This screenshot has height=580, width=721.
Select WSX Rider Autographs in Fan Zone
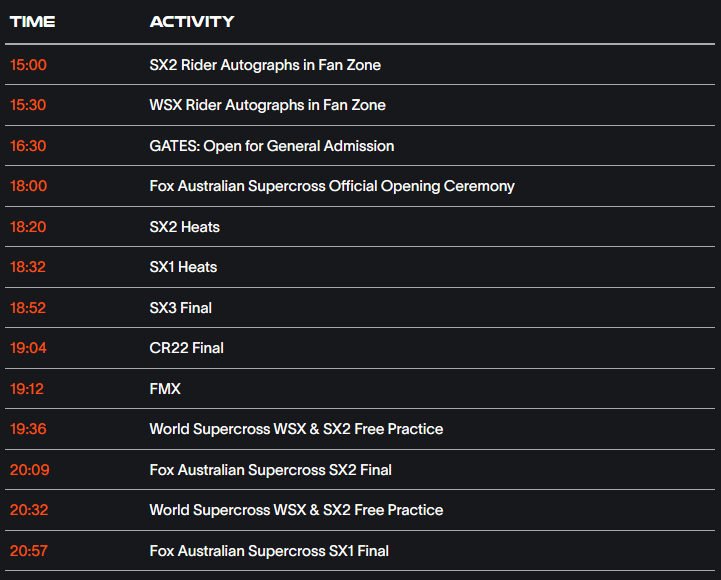point(267,105)
